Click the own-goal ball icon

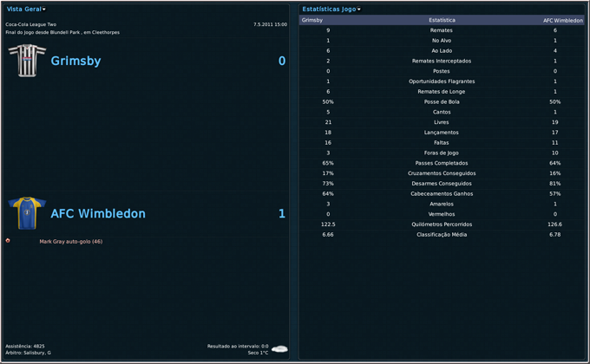(x=8, y=241)
